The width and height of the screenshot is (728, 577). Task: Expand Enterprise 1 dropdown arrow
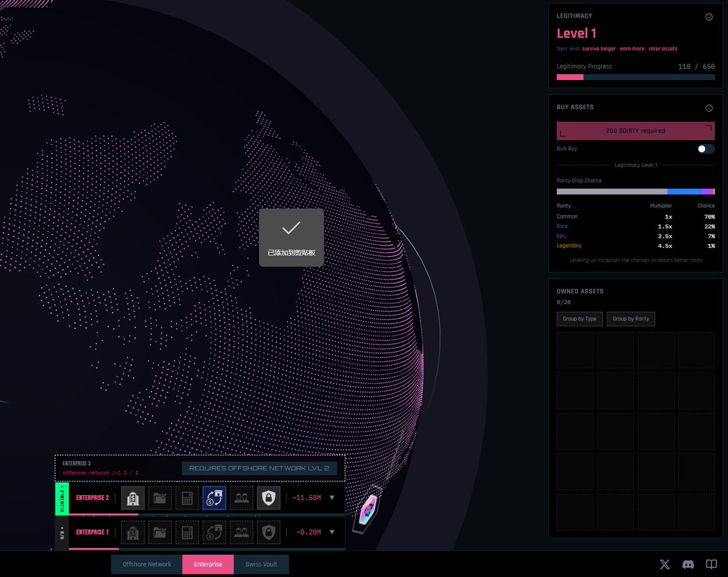(x=332, y=532)
